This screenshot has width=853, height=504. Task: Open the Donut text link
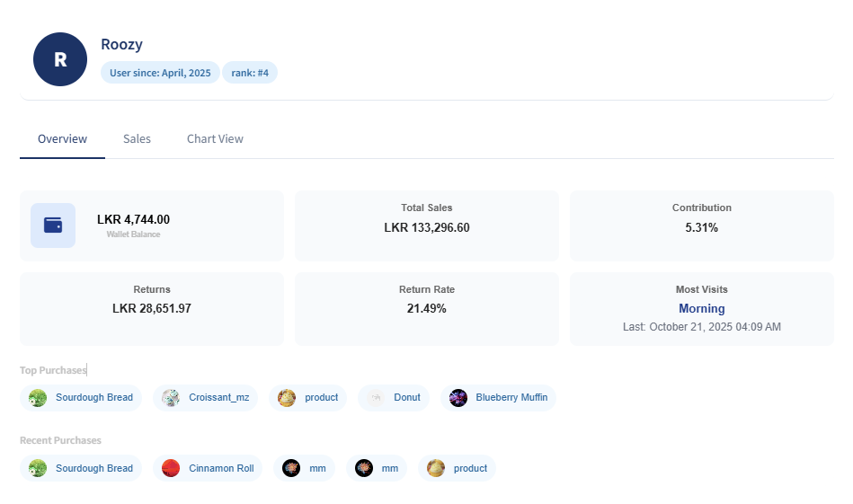[407, 397]
